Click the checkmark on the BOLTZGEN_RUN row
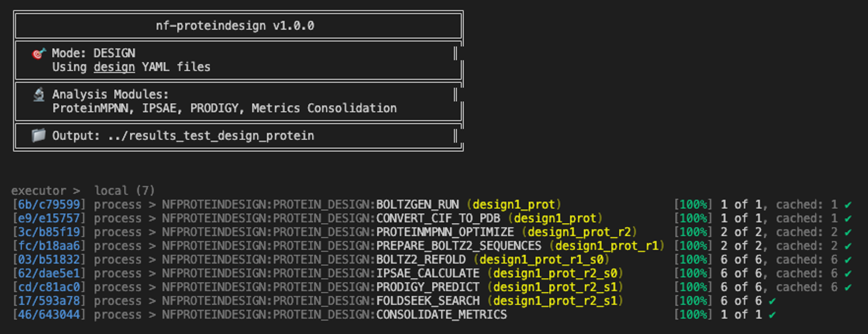868x334 pixels. pyautogui.click(x=848, y=205)
